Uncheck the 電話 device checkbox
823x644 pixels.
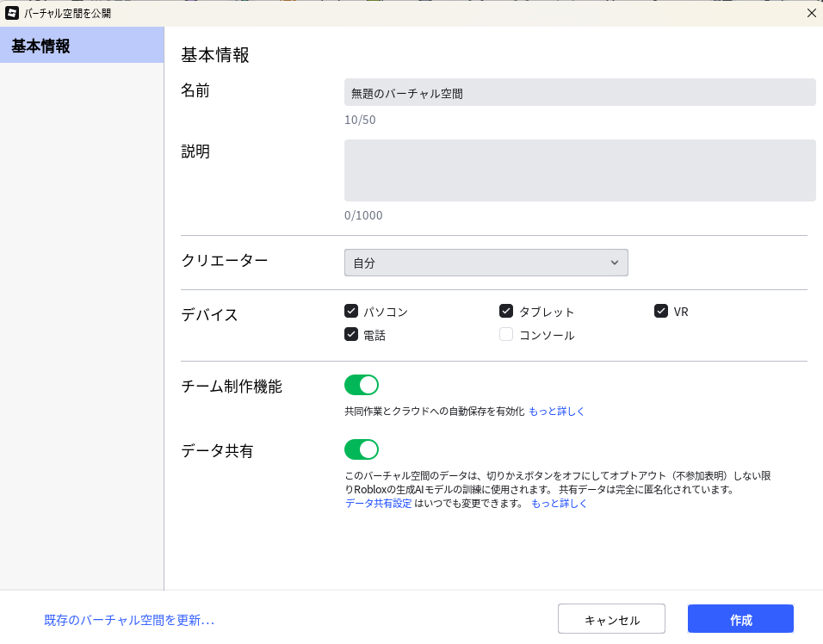pos(351,334)
